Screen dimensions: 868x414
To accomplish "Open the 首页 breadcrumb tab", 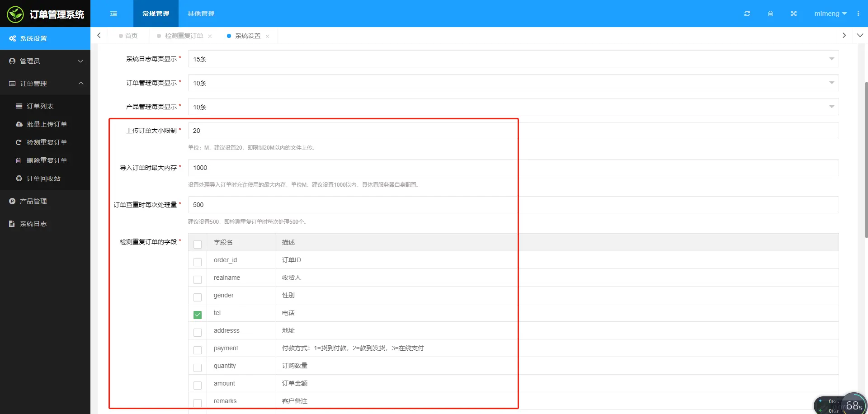I will [x=128, y=36].
